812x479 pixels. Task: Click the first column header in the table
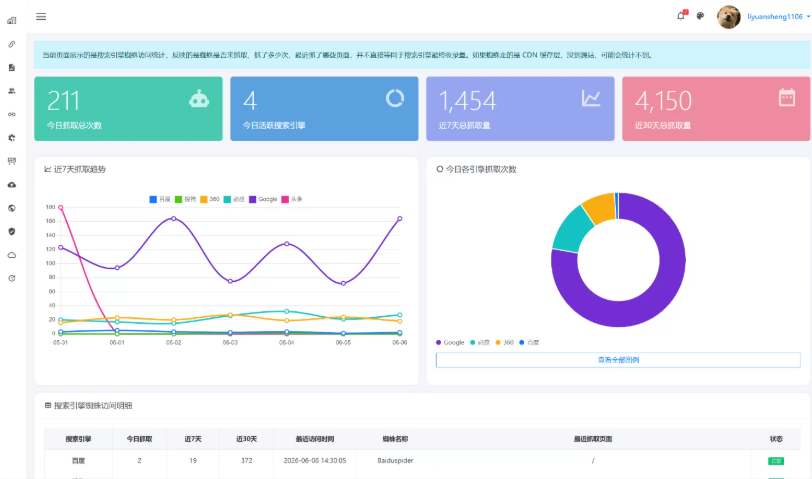[x=78, y=439]
